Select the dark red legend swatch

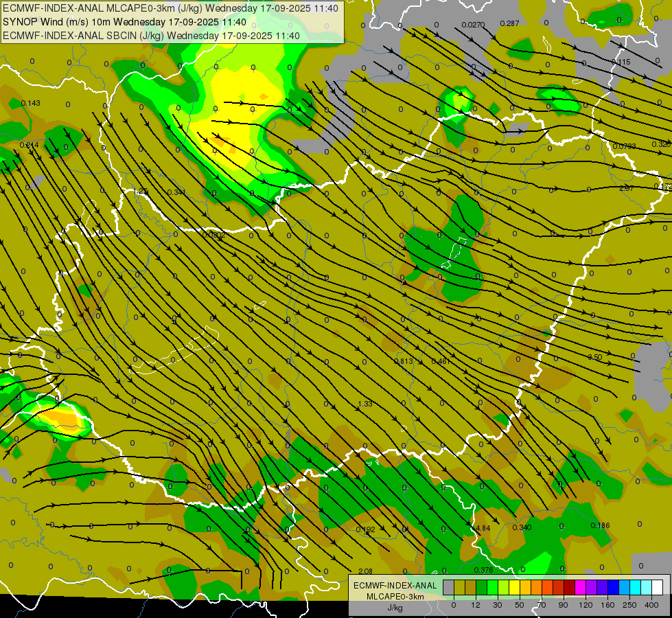(x=569, y=588)
